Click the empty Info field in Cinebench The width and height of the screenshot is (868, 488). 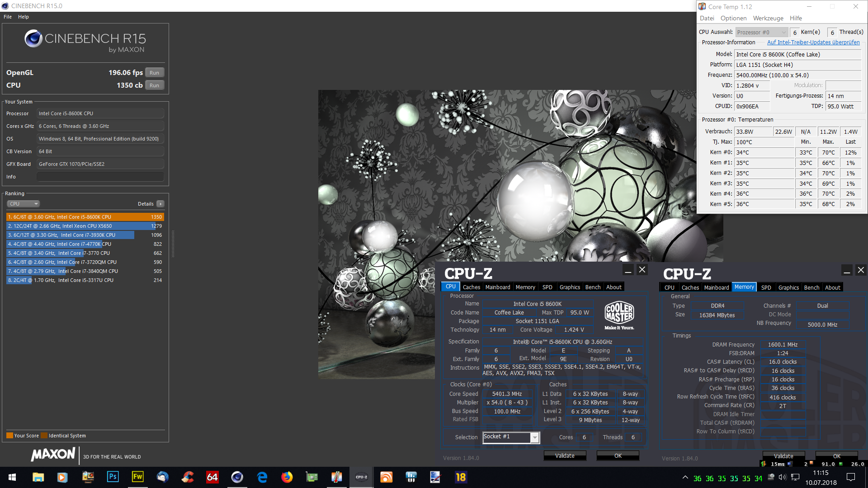coord(100,177)
